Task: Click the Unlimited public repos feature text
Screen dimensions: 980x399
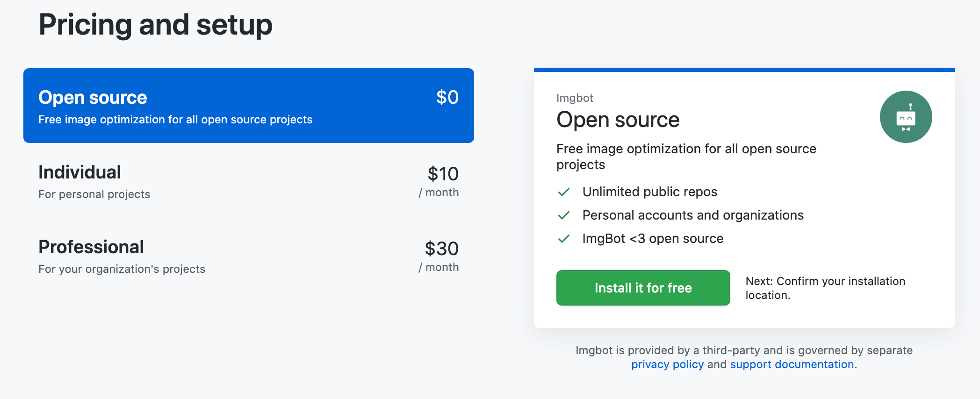Action: pos(650,192)
